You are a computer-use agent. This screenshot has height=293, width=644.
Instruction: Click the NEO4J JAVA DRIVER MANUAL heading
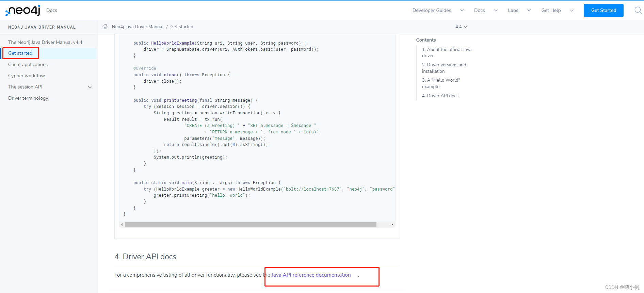click(x=42, y=27)
